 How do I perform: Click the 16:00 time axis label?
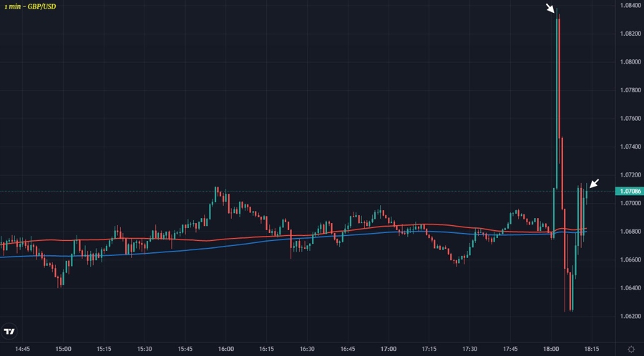pos(226,349)
